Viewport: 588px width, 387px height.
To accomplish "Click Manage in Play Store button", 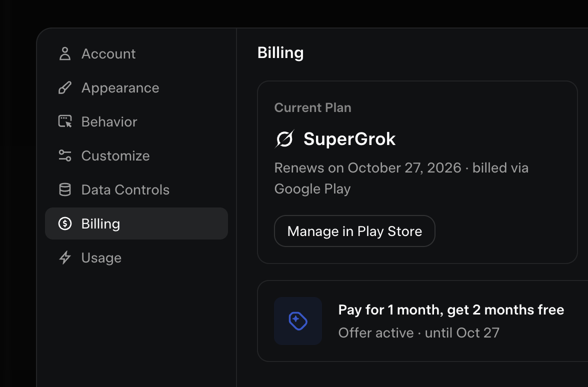I will click(x=355, y=231).
